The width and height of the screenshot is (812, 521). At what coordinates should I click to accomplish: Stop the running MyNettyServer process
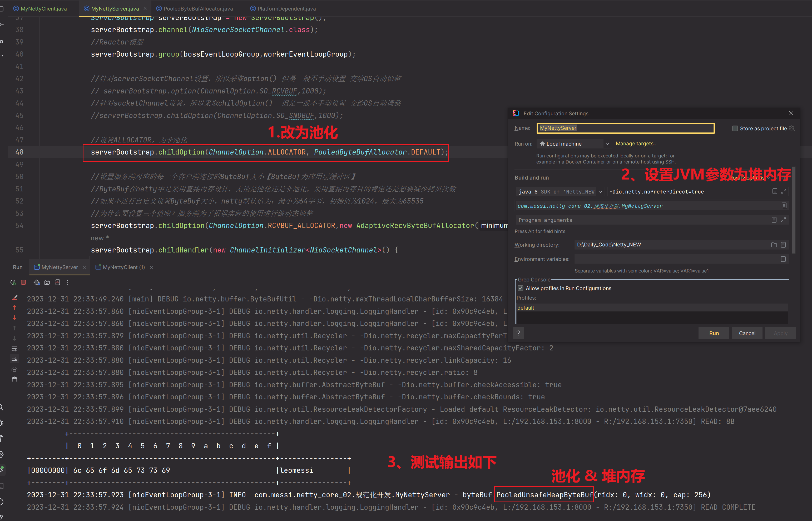click(23, 282)
